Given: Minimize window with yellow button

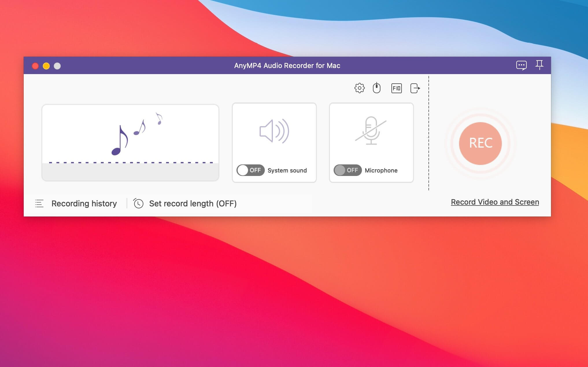Looking at the screenshot, I should [46, 66].
